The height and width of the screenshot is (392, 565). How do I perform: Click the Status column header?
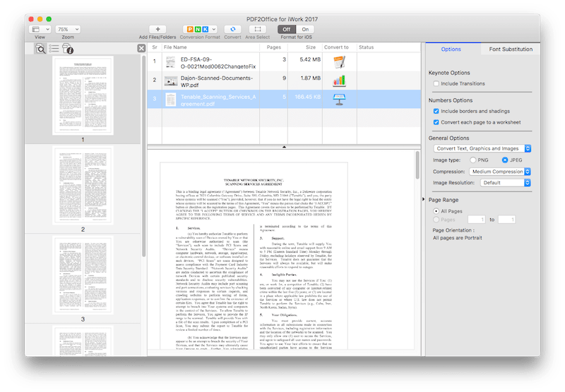389,47
